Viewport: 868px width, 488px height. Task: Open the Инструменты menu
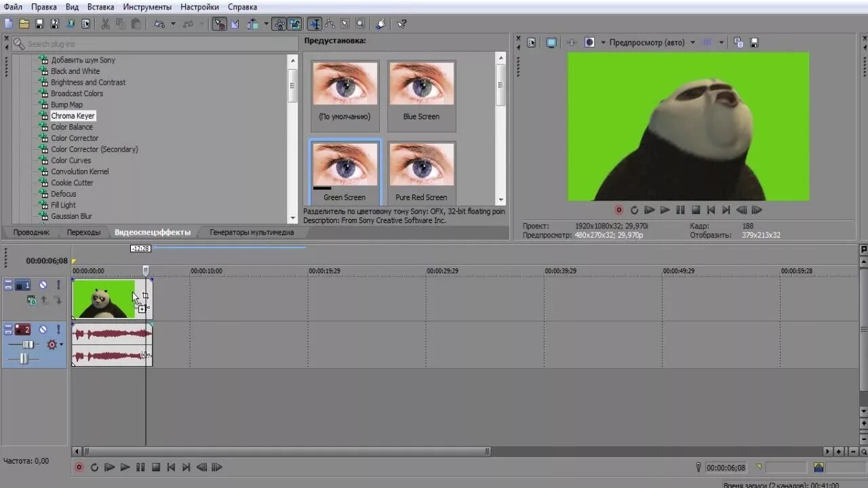point(147,7)
